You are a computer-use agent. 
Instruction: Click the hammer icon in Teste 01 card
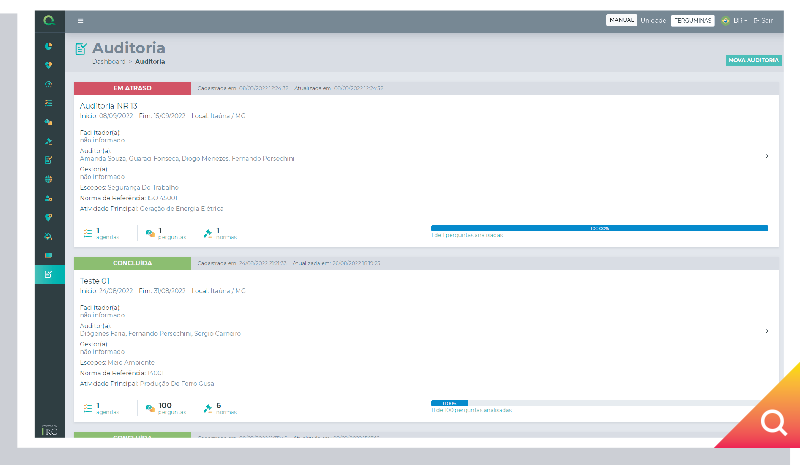tap(207, 407)
